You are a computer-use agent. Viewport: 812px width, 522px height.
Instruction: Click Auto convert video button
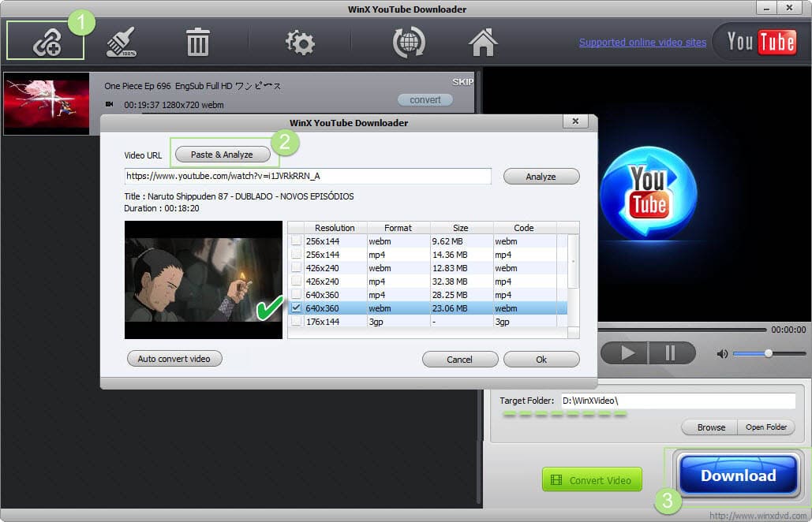point(174,359)
